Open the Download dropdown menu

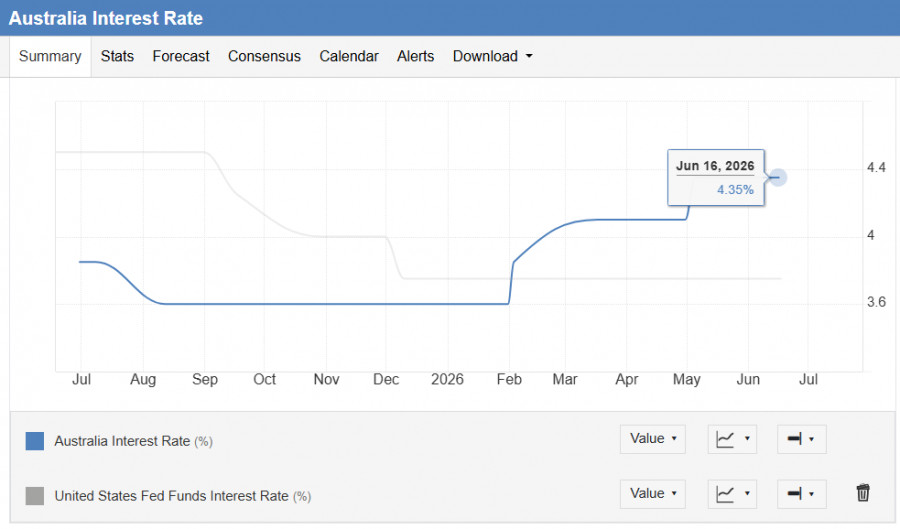tap(492, 56)
